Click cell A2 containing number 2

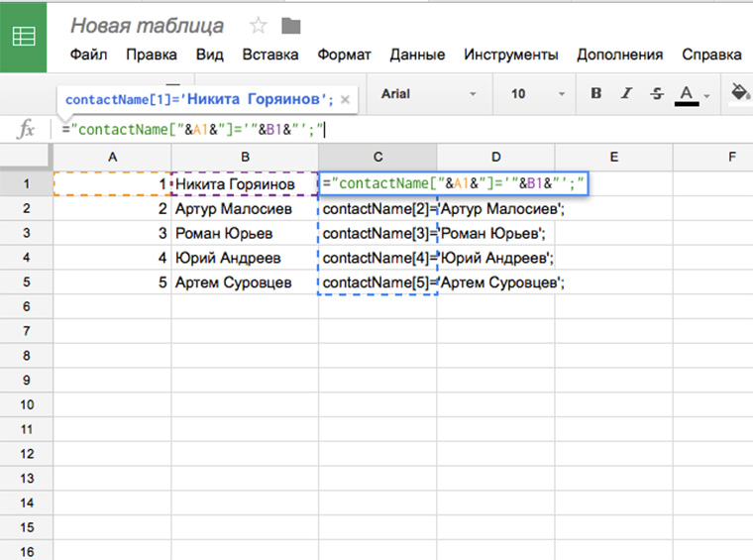[112, 208]
